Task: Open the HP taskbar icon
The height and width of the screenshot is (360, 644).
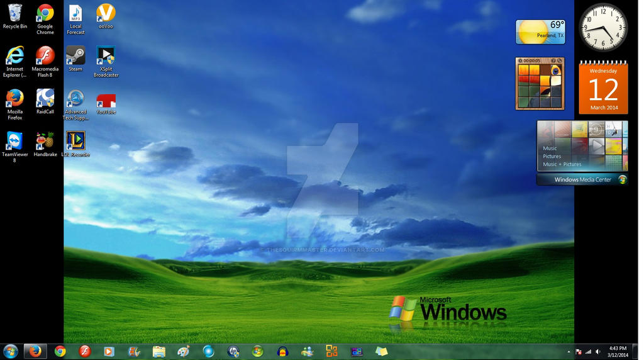Action: click(x=233, y=351)
